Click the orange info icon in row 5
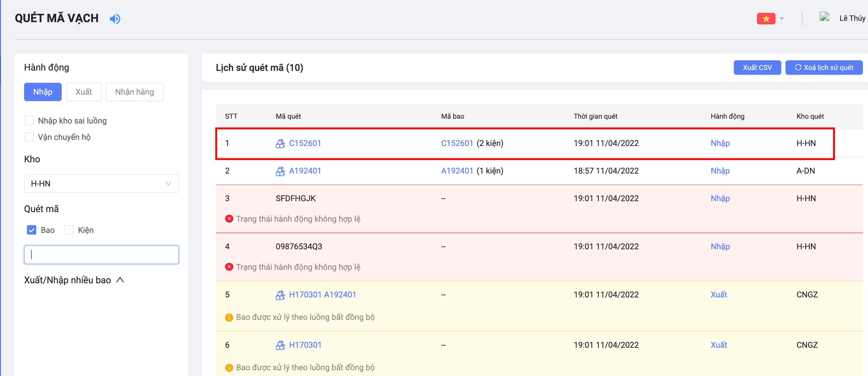The width and height of the screenshot is (868, 376). (229, 317)
